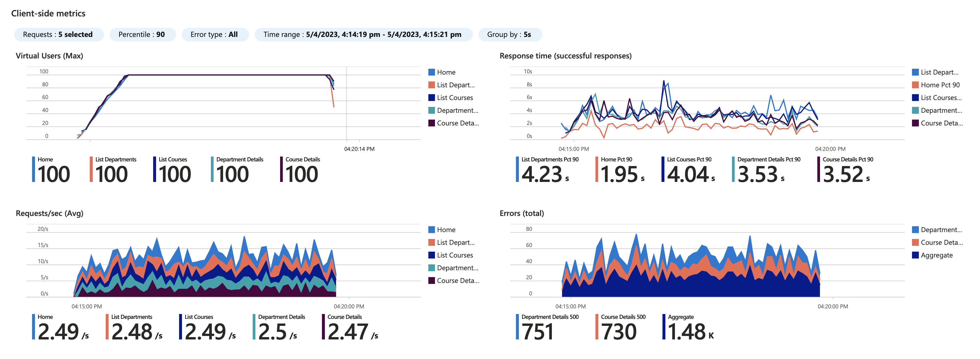
Task: Click the Course Details swatch in Errors legend
Action: 915,243
